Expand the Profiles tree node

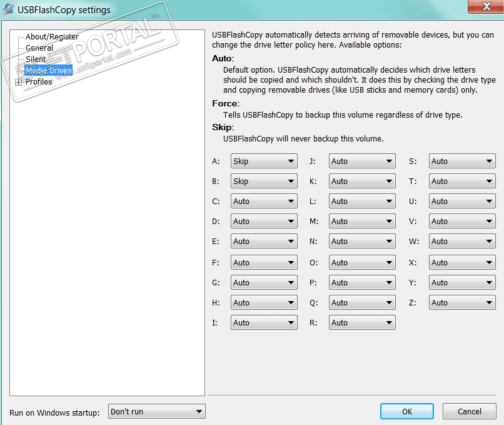(18, 83)
